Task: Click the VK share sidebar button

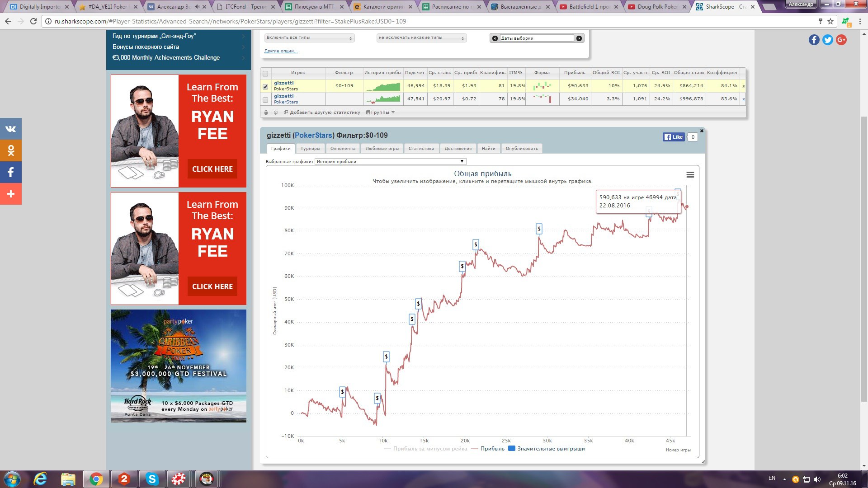Action: (x=11, y=129)
